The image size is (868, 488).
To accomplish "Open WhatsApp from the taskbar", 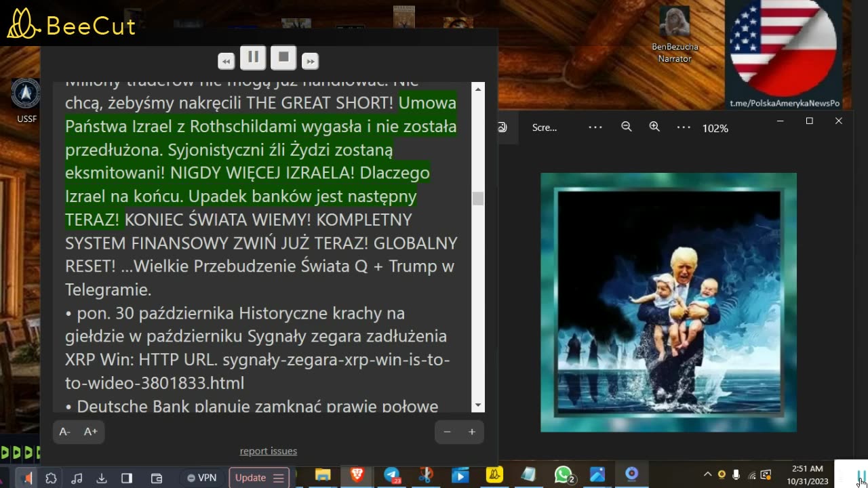I will (564, 475).
